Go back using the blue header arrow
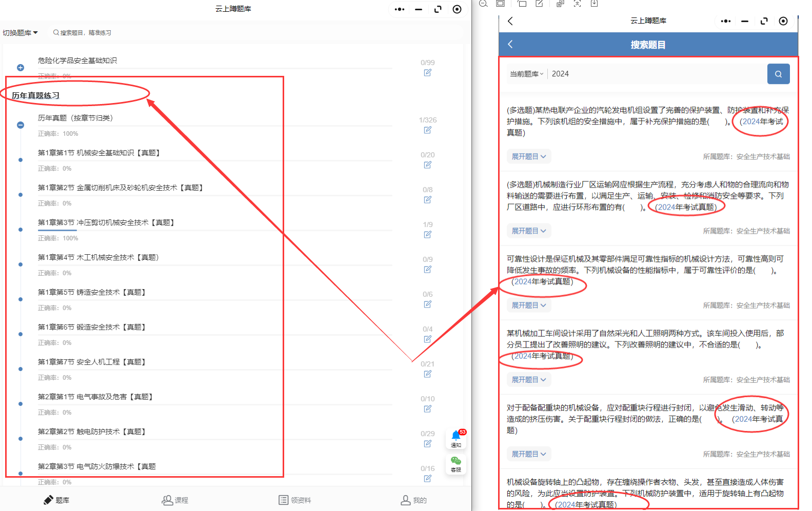The height and width of the screenshot is (511, 812). [x=510, y=44]
